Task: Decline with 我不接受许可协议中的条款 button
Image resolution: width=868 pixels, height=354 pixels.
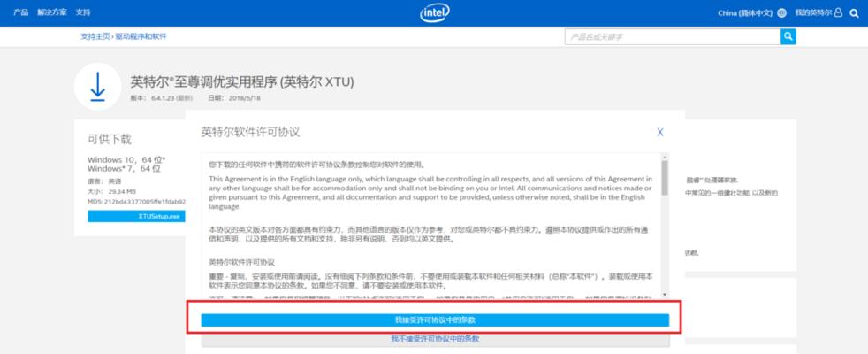Action: tap(435, 338)
